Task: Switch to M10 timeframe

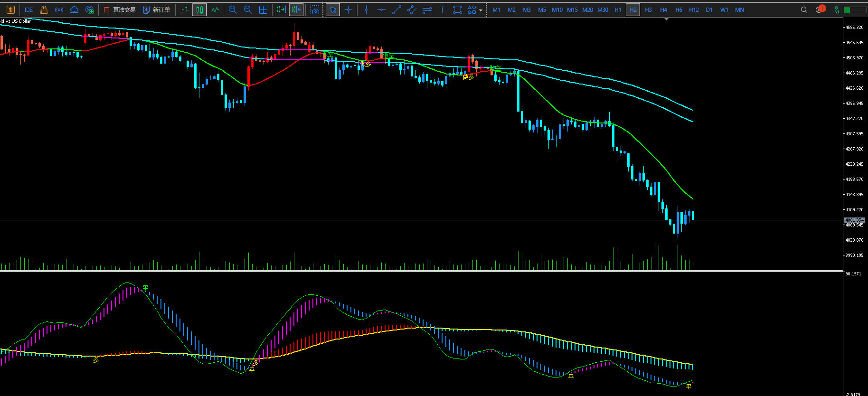Action: (557, 9)
